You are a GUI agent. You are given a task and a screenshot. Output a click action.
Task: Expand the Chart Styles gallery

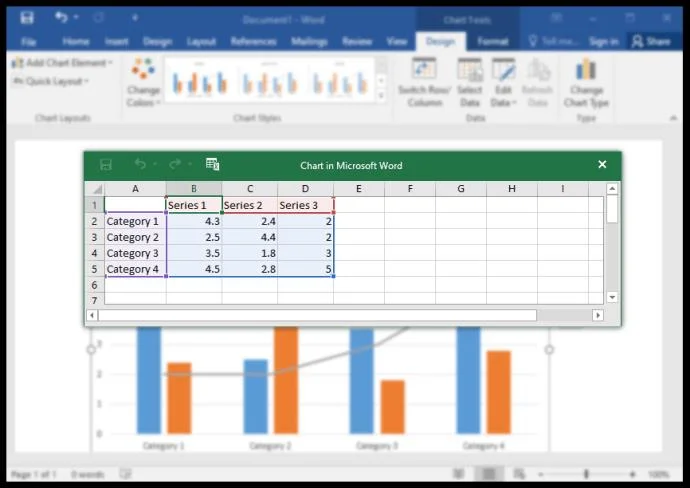(381, 95)
